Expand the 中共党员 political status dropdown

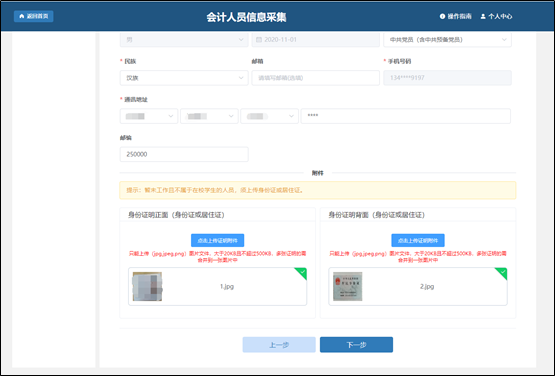[x=447, y=39]
